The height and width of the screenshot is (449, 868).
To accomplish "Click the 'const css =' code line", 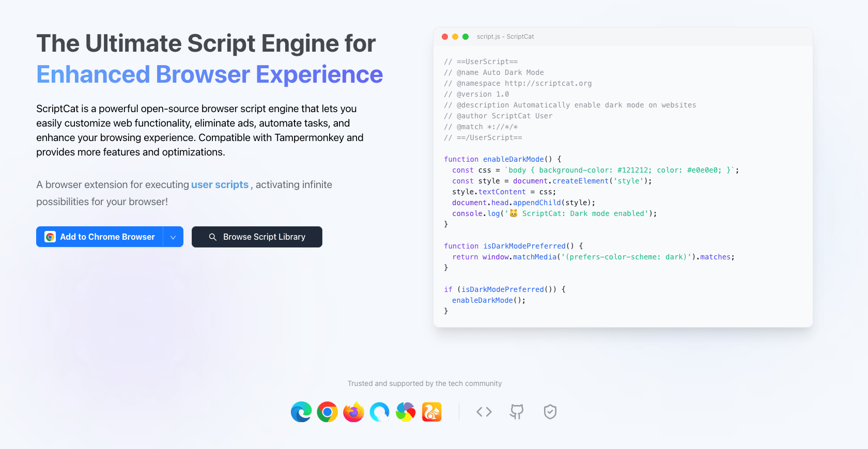I will 596,170.
